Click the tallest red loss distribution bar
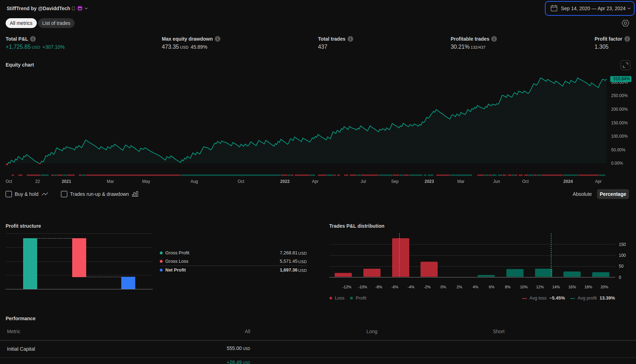Viewport: 636px width, 364px height. (x=401, y=257)
